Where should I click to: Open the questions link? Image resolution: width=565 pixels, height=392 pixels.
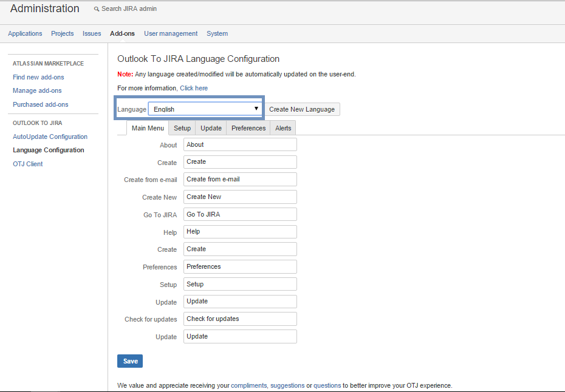coord(327,385)
